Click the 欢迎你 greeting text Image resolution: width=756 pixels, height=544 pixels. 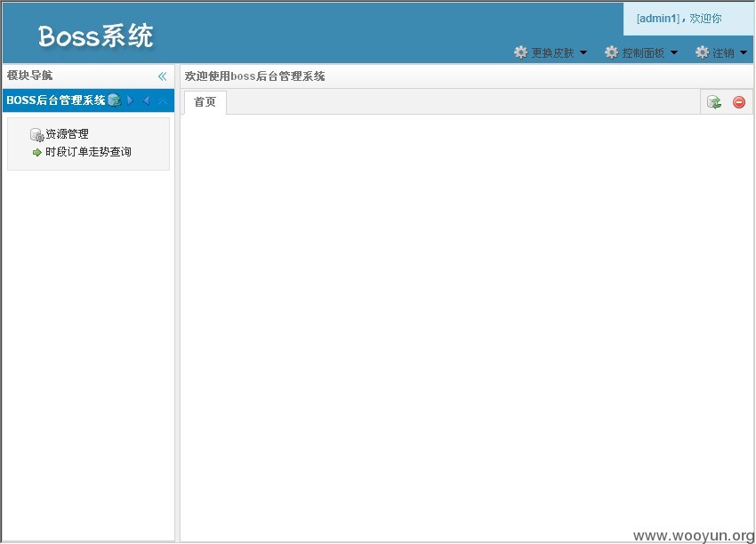coord(705,19)
